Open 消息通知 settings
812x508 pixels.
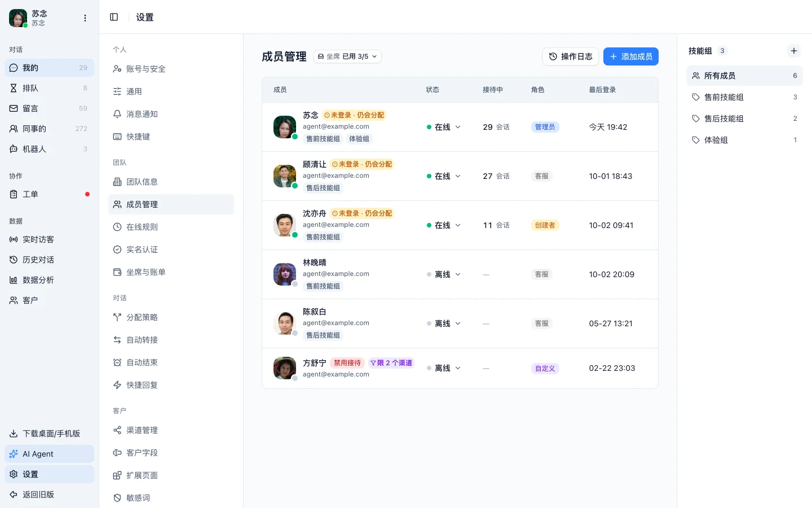click(171, 114)
